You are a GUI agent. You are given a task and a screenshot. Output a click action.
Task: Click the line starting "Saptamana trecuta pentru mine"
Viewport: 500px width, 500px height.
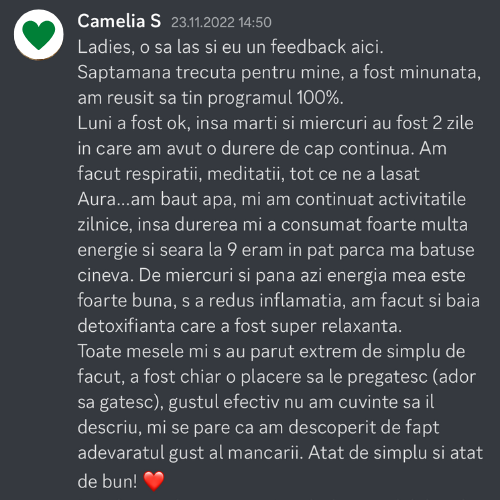pyautogui.click(x=279, y=72)
